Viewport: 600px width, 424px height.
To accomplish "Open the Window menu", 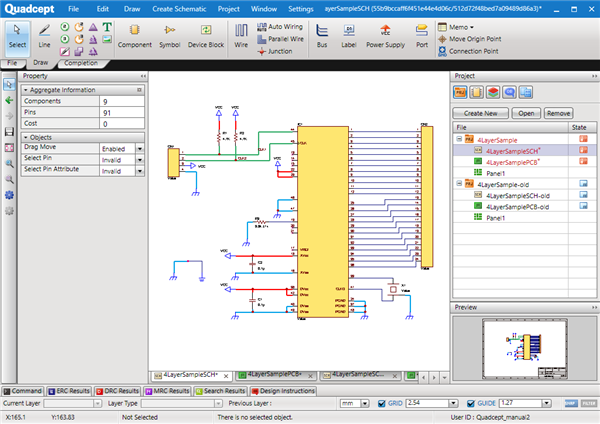I will coord(264,9).
